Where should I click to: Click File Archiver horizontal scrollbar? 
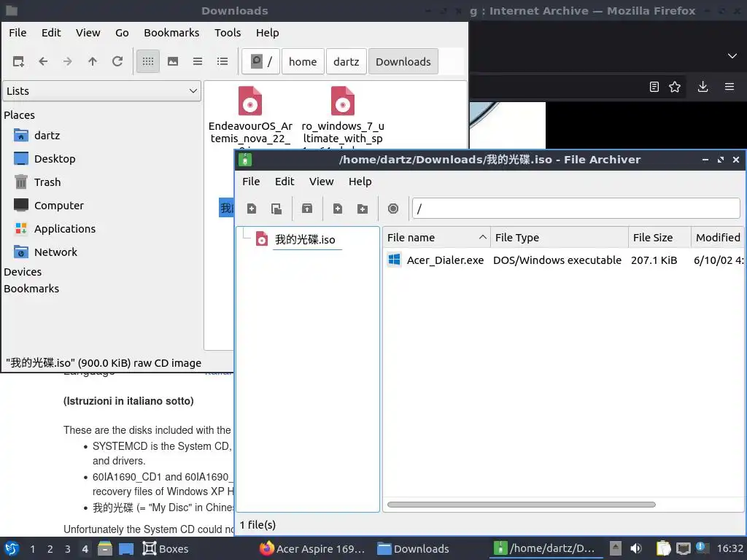[521, 505]
